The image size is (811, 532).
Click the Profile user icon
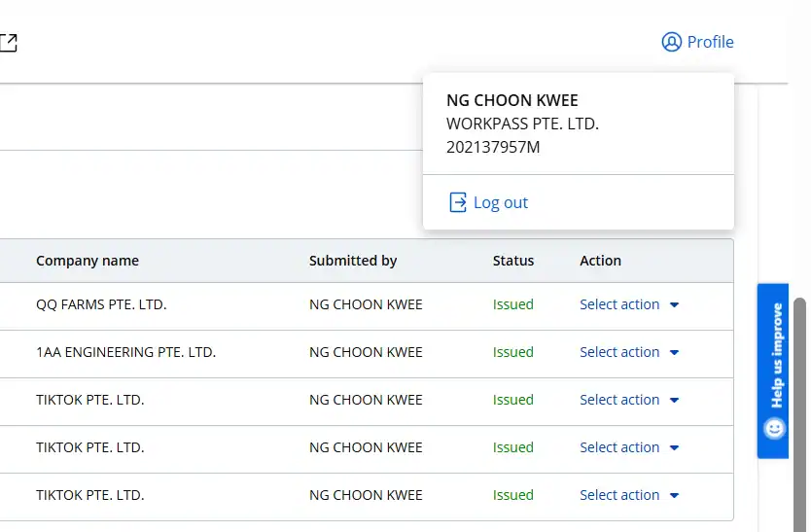(x=671, y=42)
